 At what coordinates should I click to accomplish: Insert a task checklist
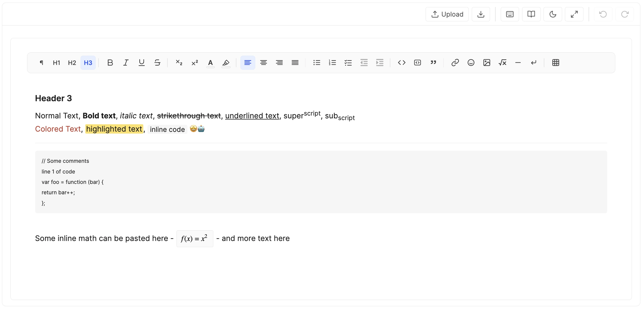(x=348, y=62)
